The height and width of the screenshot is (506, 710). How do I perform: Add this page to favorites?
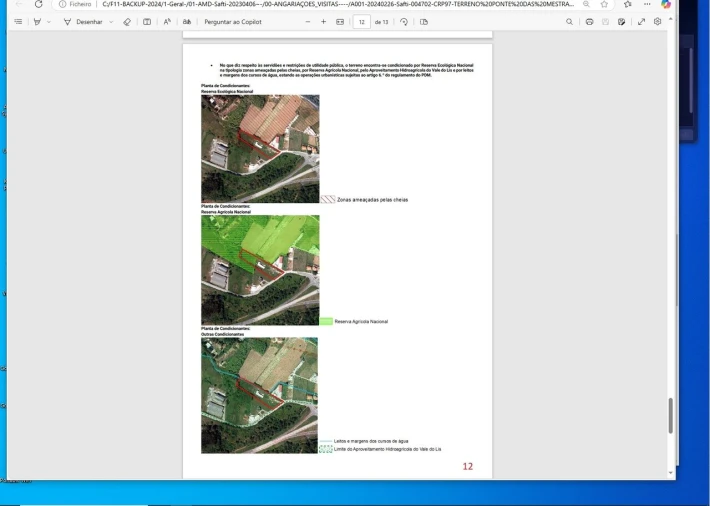(x=604, y=4)
